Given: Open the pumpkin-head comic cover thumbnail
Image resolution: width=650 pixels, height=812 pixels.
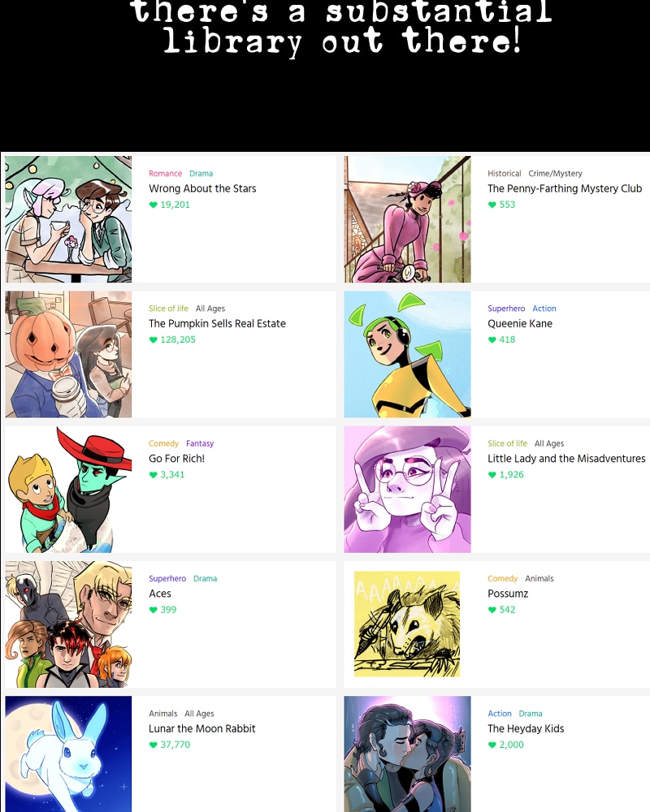Looking at the screenshot, I should pyautogui.click(x=68, y=354).
